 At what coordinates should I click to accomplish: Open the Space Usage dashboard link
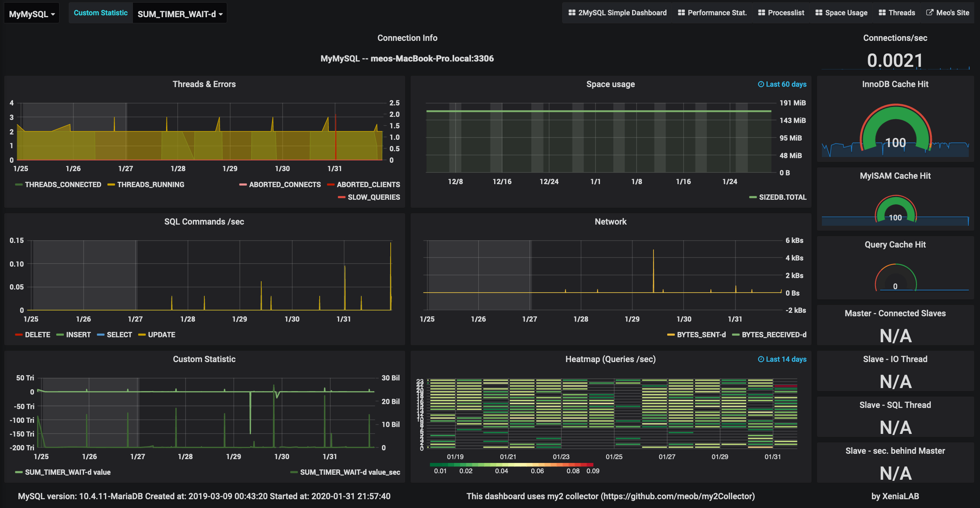(841, 13)
